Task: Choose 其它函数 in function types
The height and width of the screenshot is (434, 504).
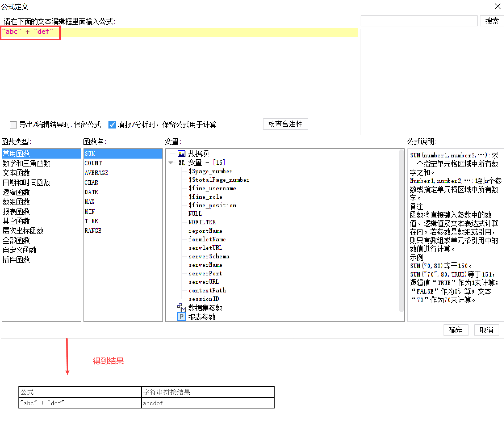Action: (x=41, y=221)
